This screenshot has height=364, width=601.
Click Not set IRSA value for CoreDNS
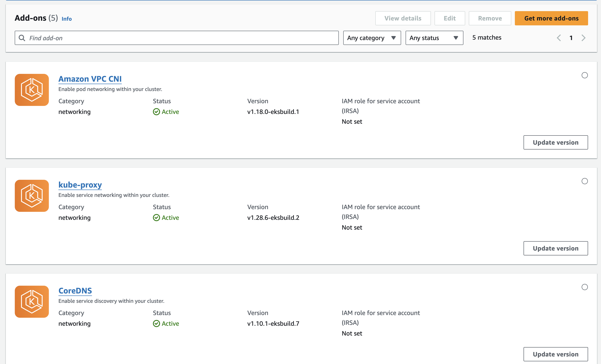[x=352, y=333]
